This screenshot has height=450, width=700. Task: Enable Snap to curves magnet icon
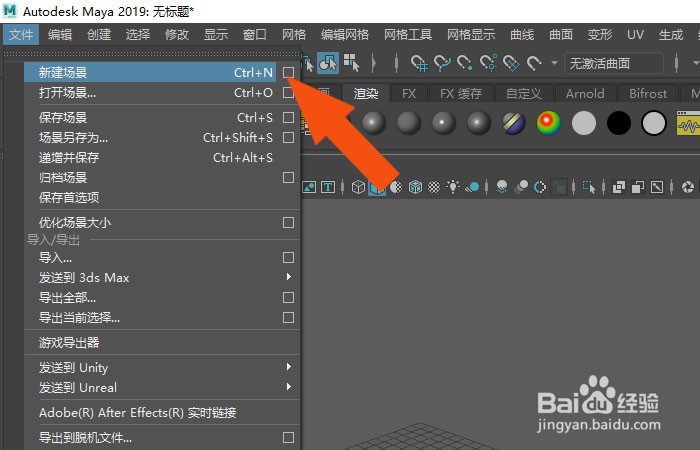442,63
